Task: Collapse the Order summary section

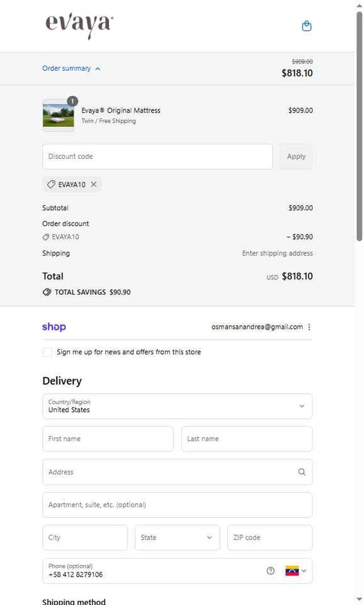Action: pos(71,69)
